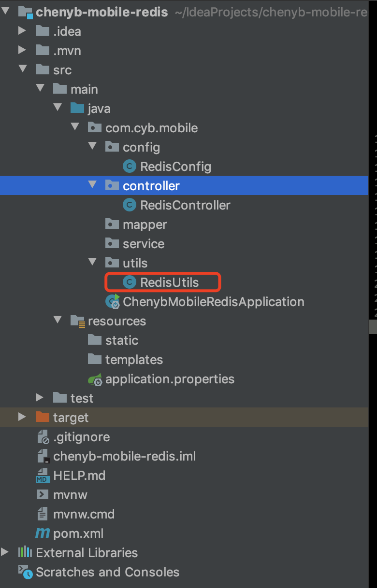Click the External Libraries icon
377x588 pixels.
coord(25,553)
